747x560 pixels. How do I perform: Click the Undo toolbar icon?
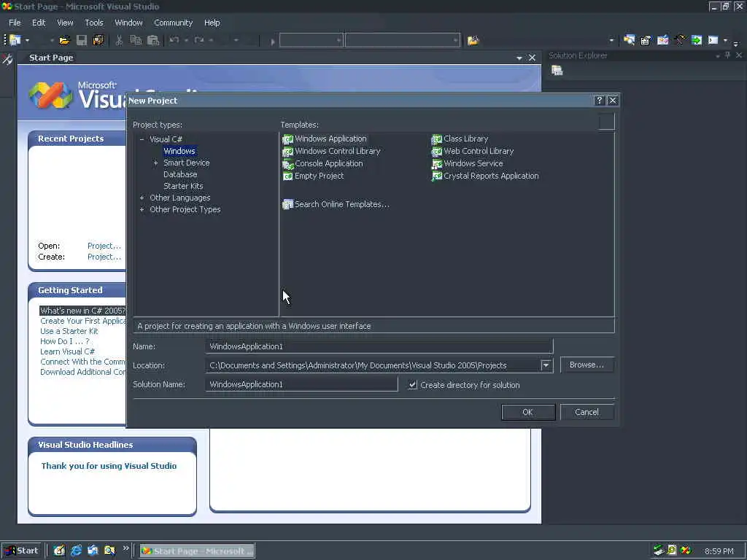click(174, 41)
